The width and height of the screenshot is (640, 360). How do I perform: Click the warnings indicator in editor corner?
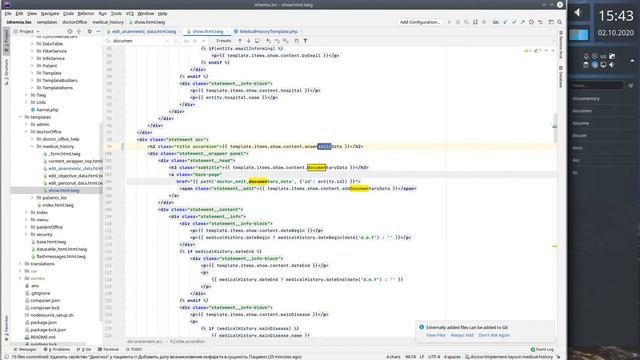click(527, 51)
